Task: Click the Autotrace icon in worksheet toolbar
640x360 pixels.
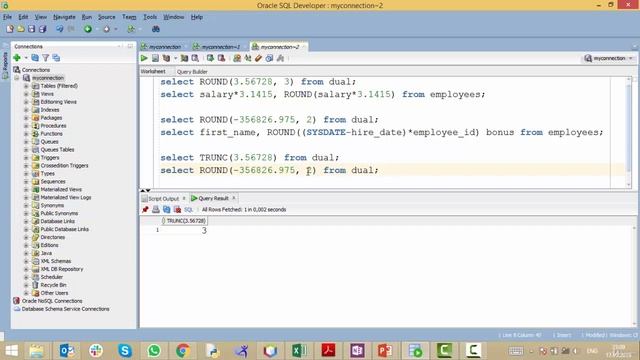Action: pos(184,58)
